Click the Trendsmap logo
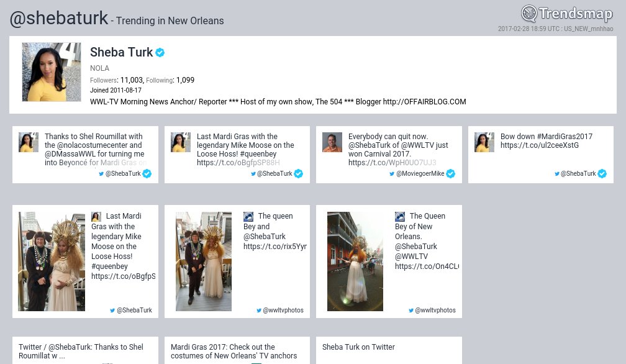This screenshot has width=626, height=364. [x=566, y=14]
